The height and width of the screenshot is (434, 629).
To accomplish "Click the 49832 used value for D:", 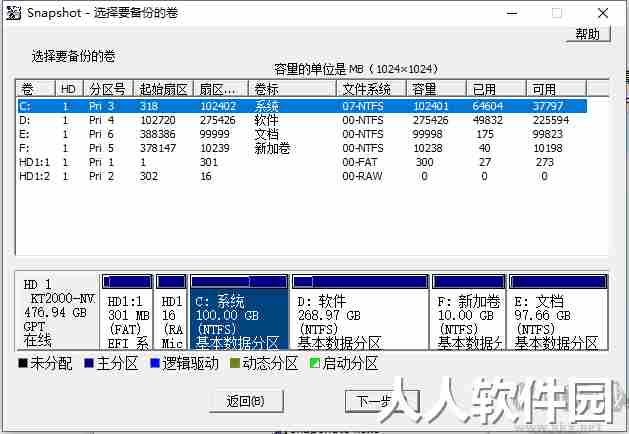I will coord(487,120).
